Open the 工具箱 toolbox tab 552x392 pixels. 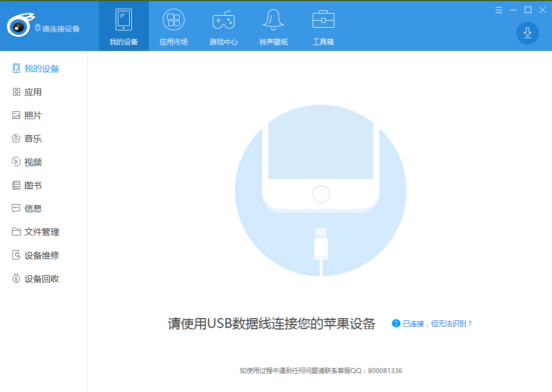[323, 27]
